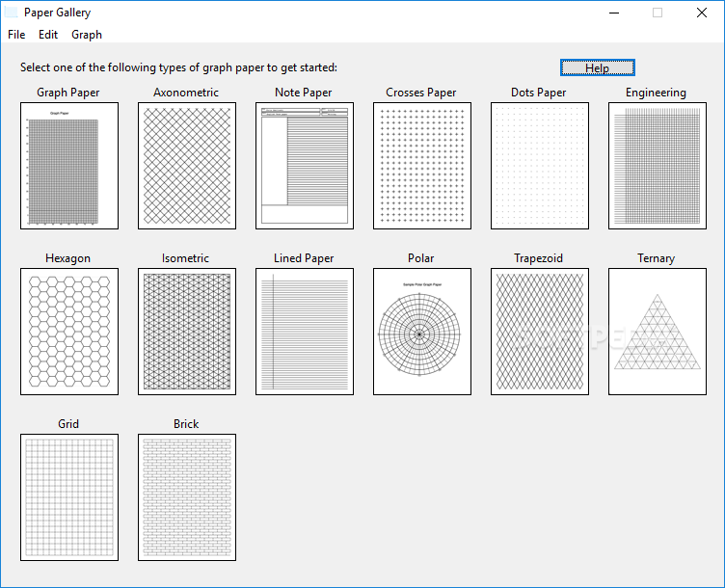Select the Grid paper thumbnail
This screenshot has height=588, width=725.
click(69, 497)
